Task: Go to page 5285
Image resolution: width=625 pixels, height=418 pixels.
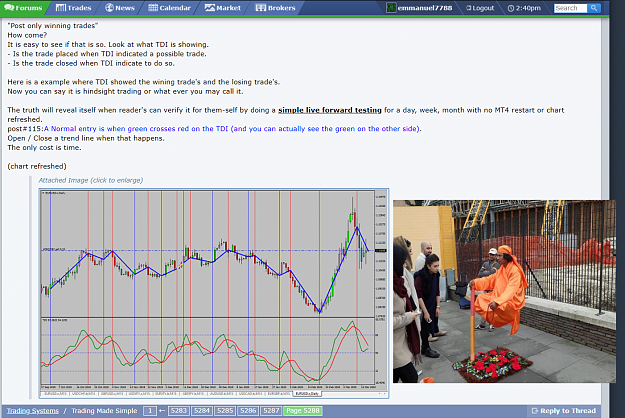Action: click(225, 411)
